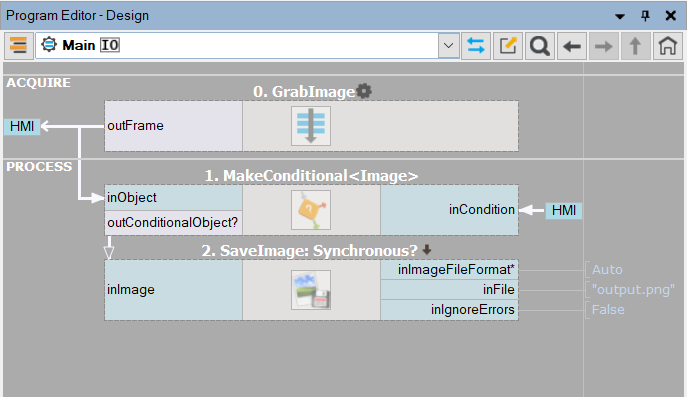Select the SaveImage filter icon
The image size is (687, 397).
tap(311, 290)
